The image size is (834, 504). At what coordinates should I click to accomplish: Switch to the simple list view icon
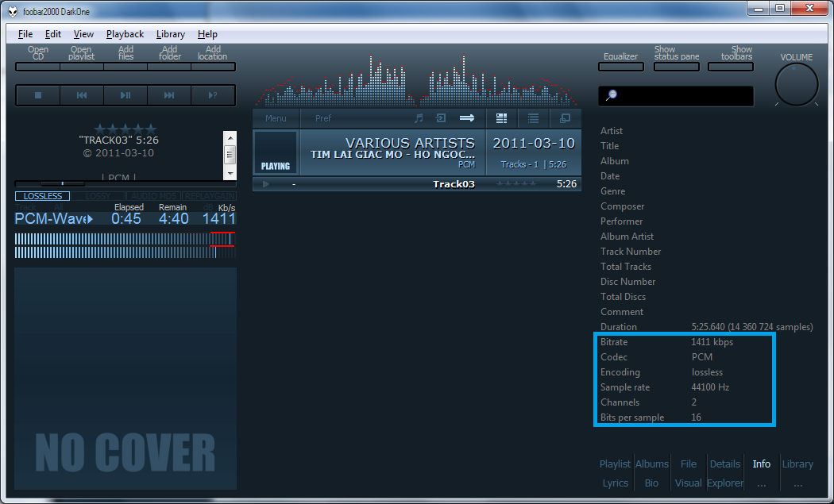coord(533,118)
